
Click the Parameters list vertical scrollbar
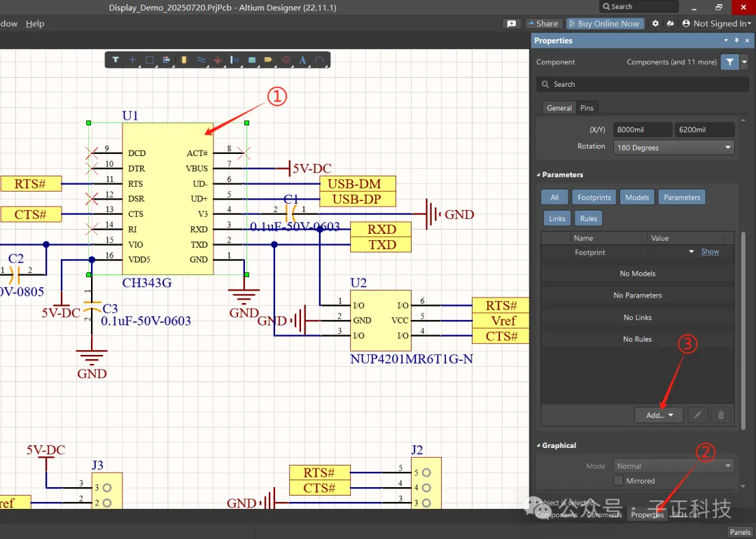(x=743, y=330)
